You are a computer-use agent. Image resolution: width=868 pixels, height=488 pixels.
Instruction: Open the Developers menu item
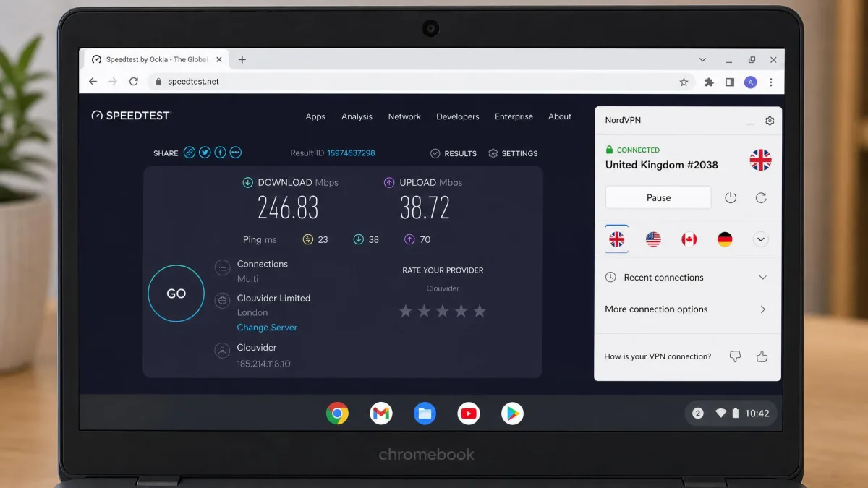click(x=457, y=116)
